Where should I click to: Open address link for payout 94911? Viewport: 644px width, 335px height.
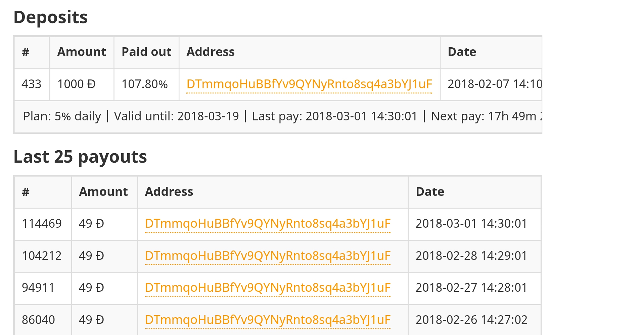268,288
